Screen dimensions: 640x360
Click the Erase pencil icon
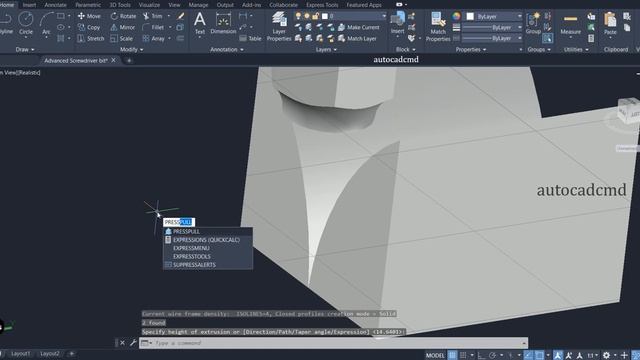tap(180, 16)
